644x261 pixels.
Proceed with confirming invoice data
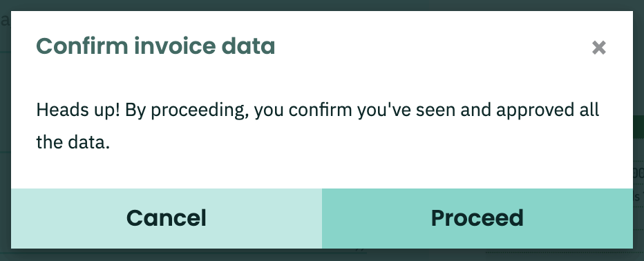click(x=477, y=218)
